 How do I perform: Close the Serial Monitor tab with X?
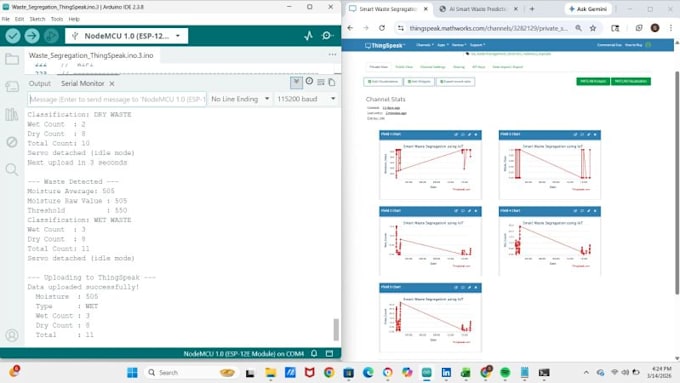coord(112,83)
